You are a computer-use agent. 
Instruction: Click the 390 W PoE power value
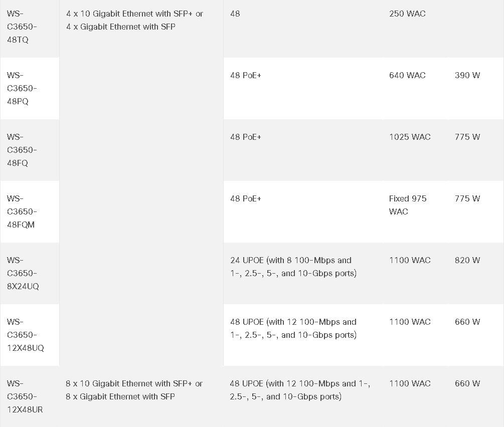coord(467,75)
